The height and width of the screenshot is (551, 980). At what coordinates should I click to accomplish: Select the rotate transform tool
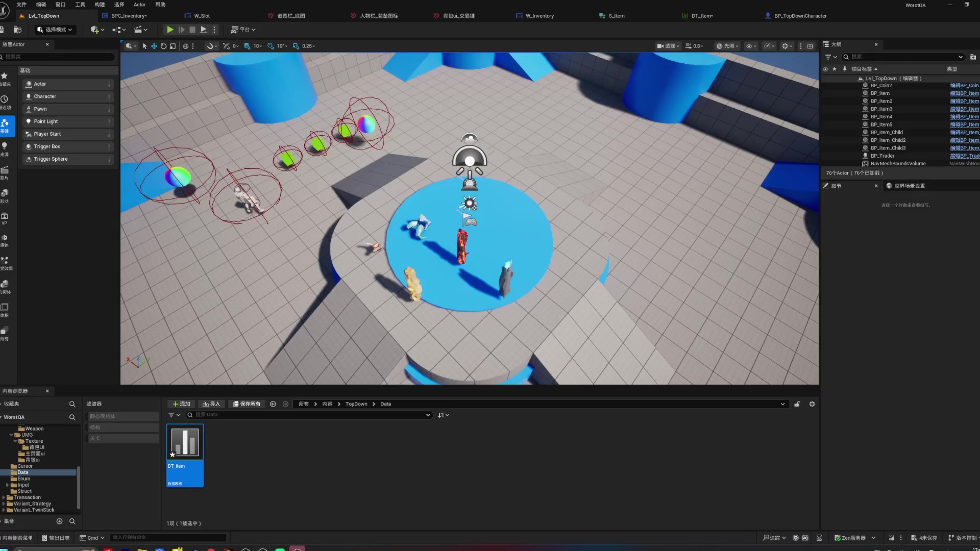pos(163,46)
